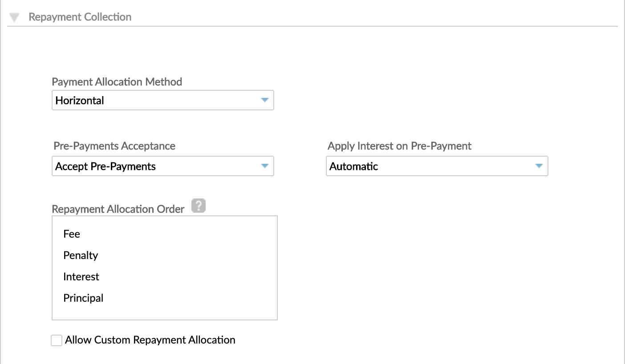Click the Repayment Collection section header

(x=80, y=16)
